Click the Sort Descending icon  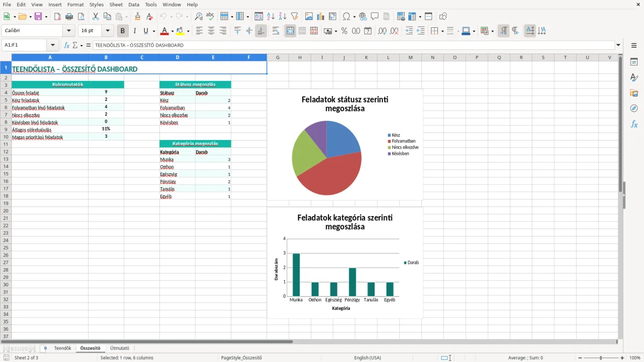coord(283,17)
